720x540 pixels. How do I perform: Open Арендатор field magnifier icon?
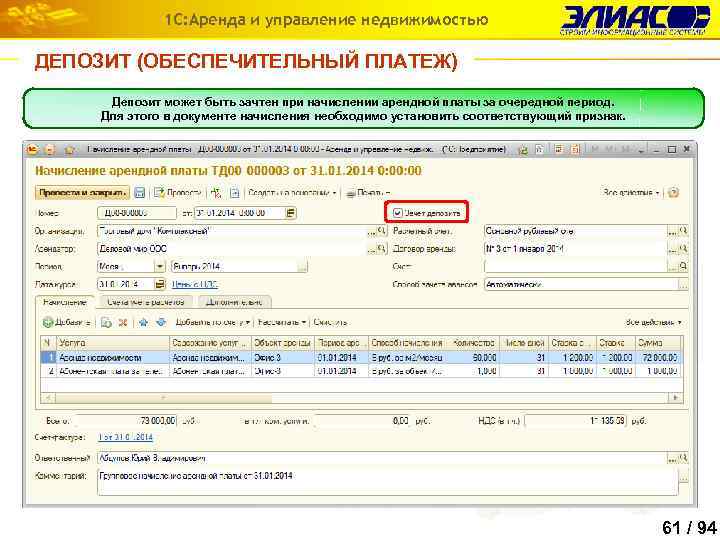381,249
